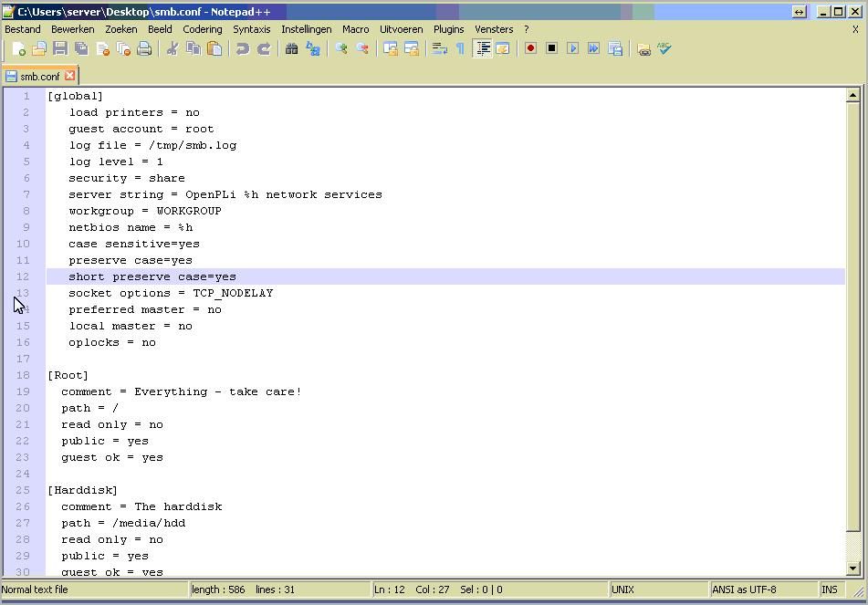Viewport: 868px width, 605px height.
Task: Toggle show all characters
Action: [461, 48]
